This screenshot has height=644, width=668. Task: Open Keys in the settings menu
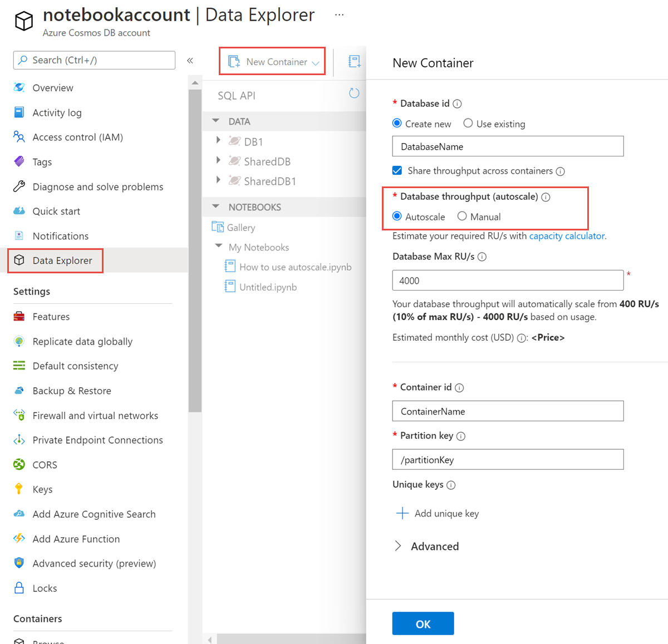point(42,489)
